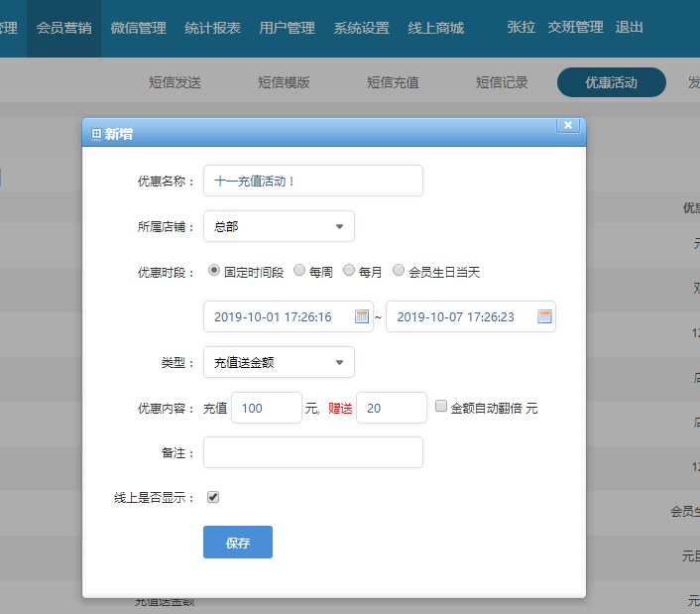The image size is (700, 614).
Task: Switch to the 短信记录 tab
Action: (x=502, y=82)
